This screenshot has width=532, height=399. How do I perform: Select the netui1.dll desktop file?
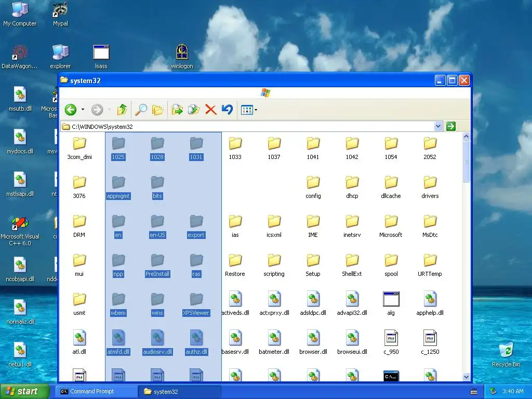(x=20, y=355)
